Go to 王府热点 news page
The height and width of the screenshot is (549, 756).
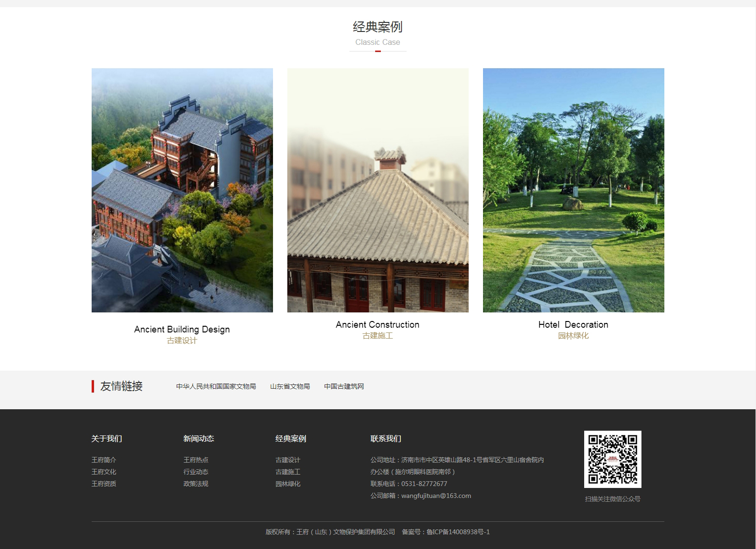coord(196,460)
